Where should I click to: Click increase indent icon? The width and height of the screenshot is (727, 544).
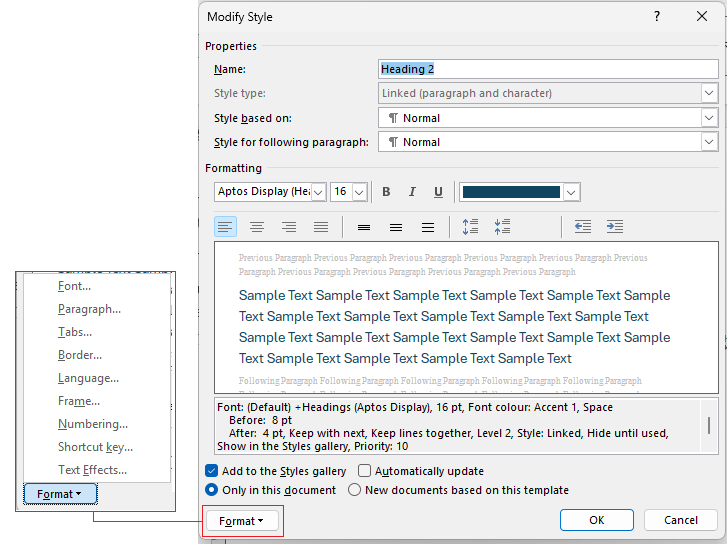tap(615, 227)
